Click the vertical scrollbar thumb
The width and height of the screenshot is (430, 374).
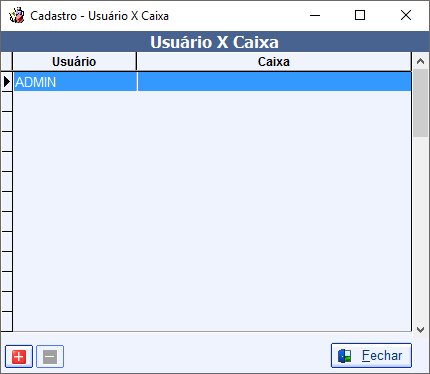pos(420,103)
